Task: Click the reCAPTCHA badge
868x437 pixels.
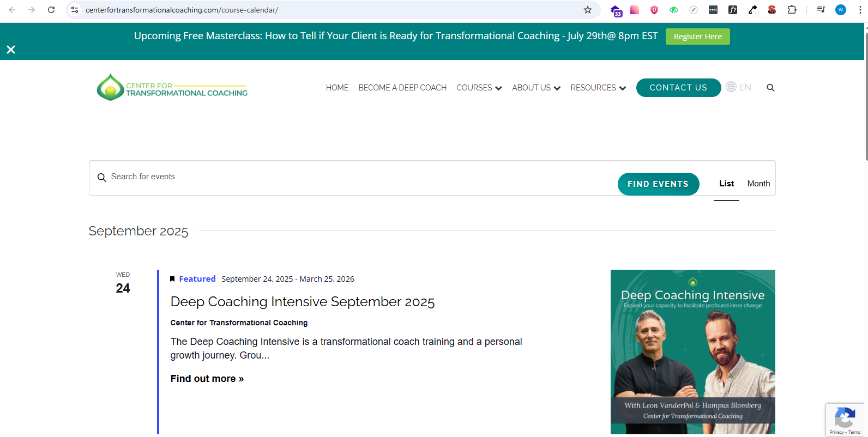Action: click(x=845, y=420)
